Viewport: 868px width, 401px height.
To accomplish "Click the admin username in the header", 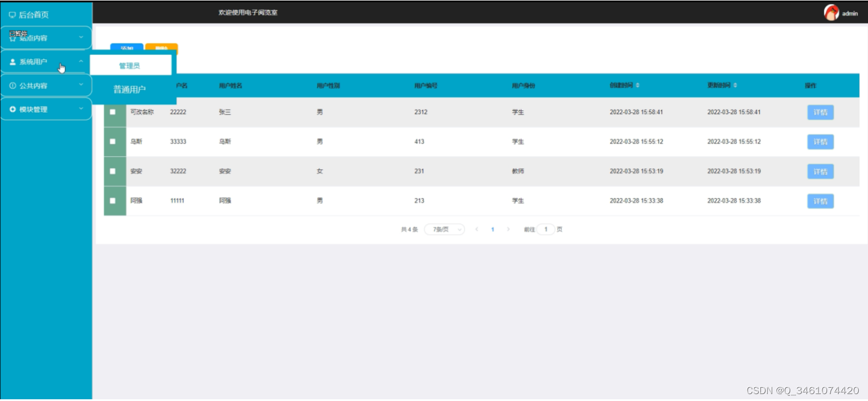I will [x=850, y=14].
